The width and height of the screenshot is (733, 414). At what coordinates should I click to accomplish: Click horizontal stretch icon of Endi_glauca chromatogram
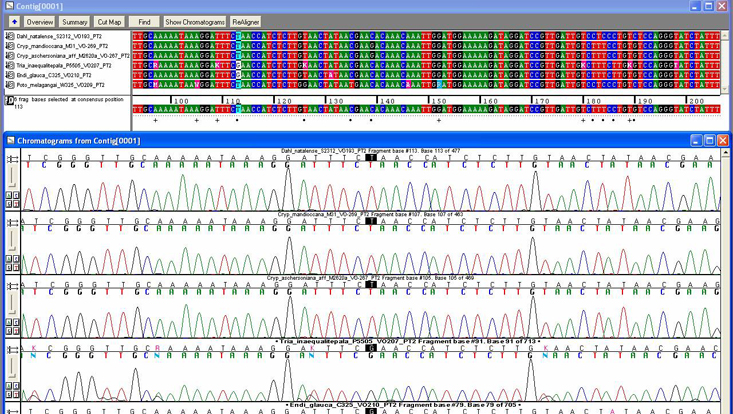pyautogui.click(x=13, y=411)
